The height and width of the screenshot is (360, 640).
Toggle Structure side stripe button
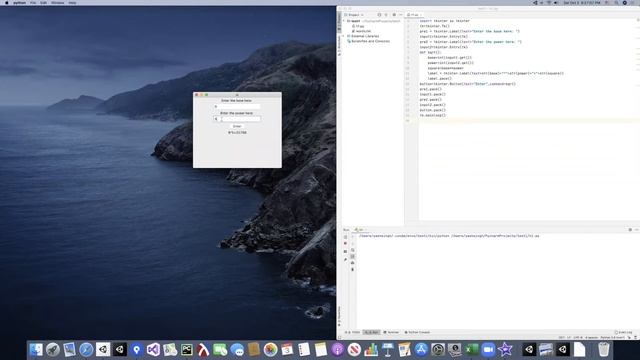(x=339, y=46)
